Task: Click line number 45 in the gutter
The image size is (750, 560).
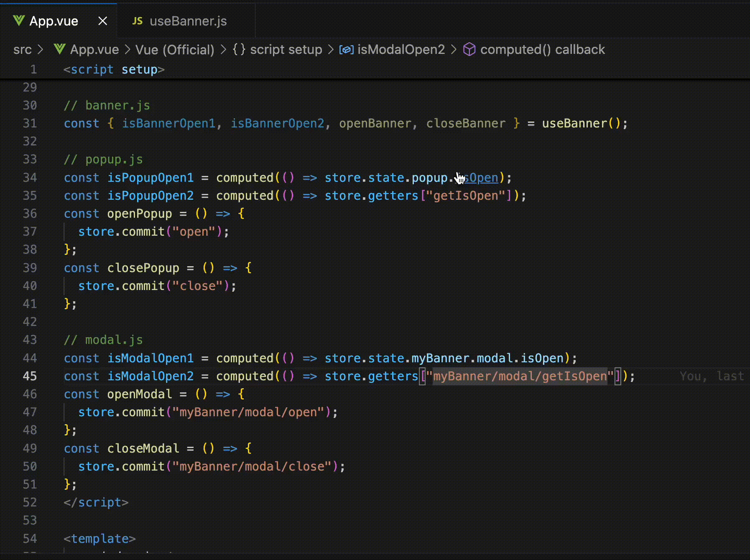Action: tap(30, 376)
